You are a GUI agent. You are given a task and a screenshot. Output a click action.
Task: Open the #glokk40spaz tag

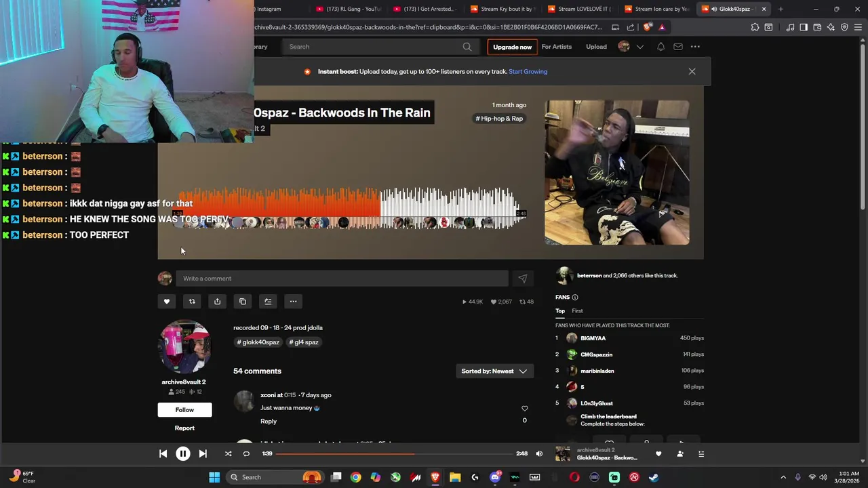pyautogui.click(x=258, y=342)
